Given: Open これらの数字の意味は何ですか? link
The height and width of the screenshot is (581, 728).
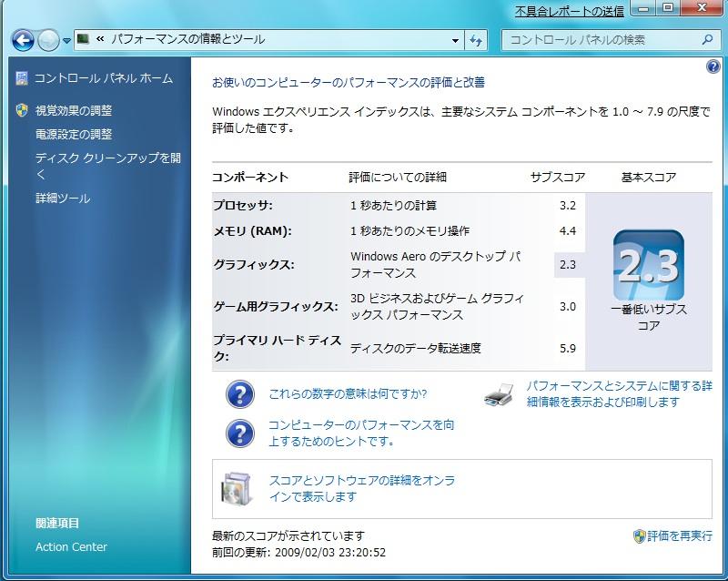Looking at the screenshot, I should (348, 394).
